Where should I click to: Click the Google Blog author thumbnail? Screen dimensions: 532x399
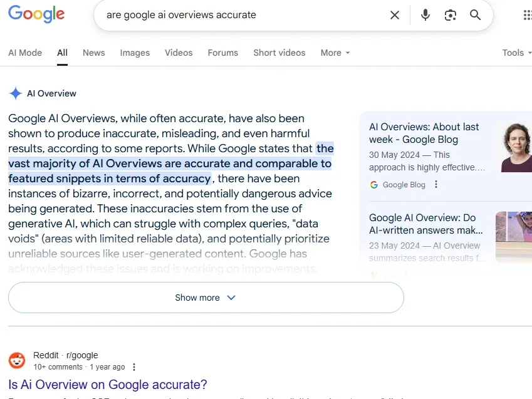(516, 147)
